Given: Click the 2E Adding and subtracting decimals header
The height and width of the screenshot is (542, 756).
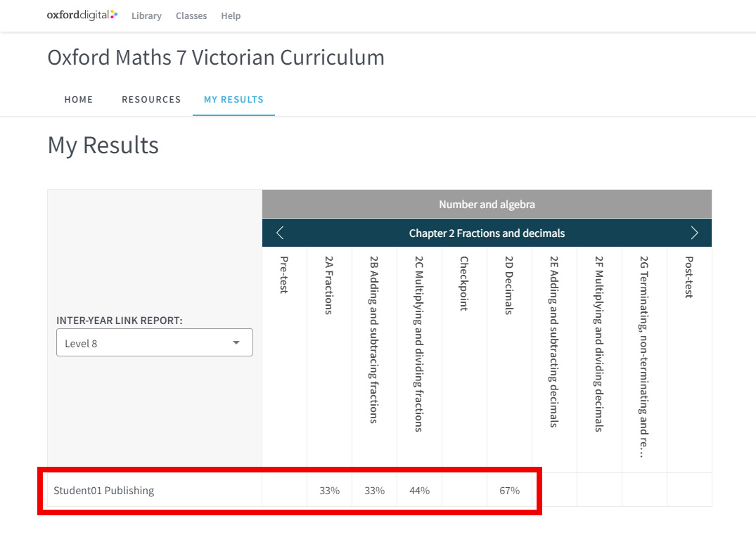Looking at the screenshot, I should pyautogui.click(x=554, y=341).
